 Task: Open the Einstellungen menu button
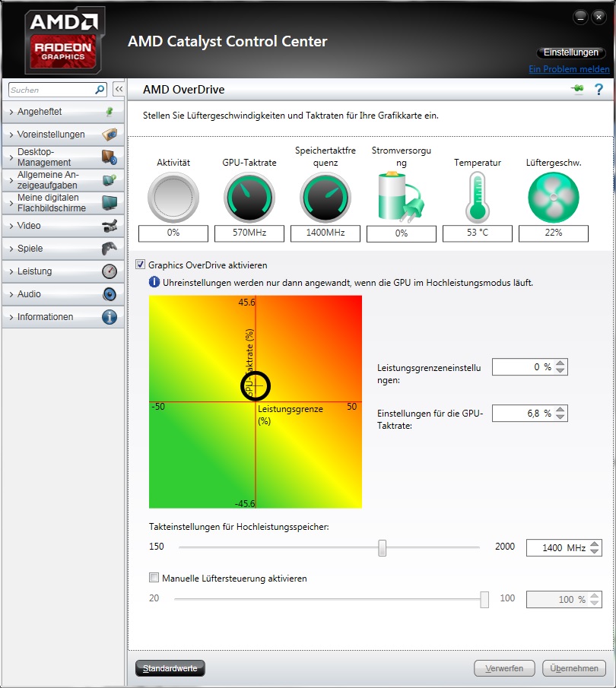point(571,52)
